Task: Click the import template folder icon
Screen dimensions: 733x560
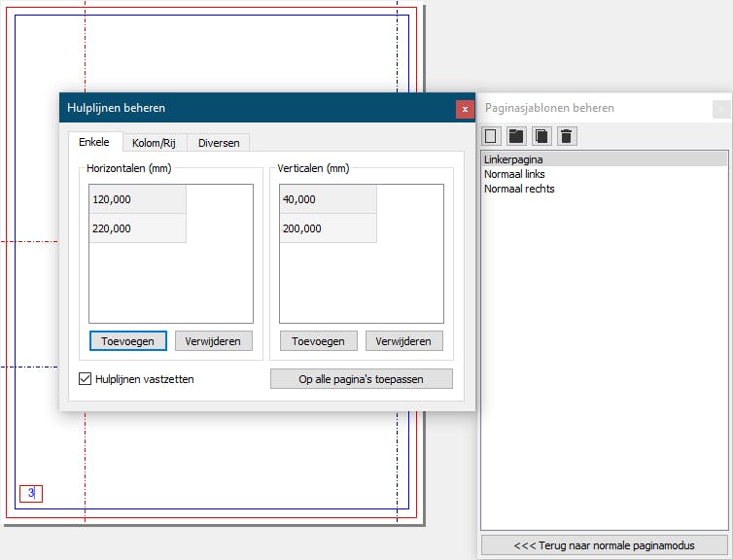Action: pos(516,136)
